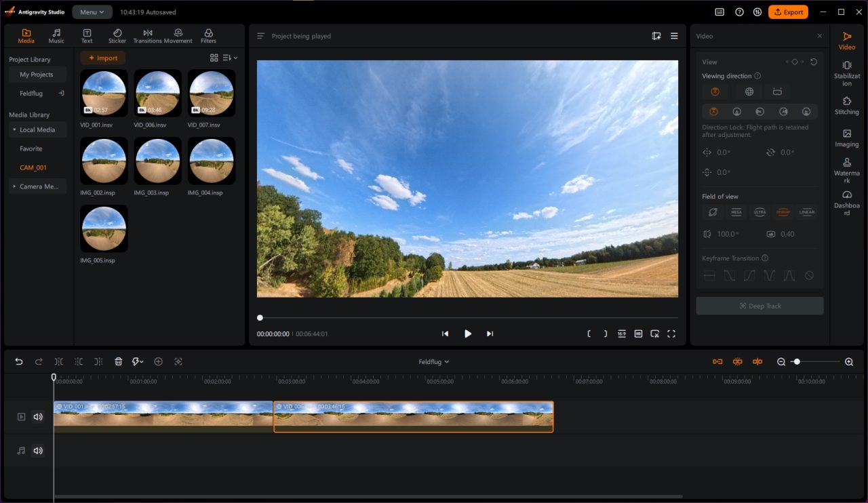Switch to the Music tab
Image resolution: width=868 pixels, height=503 pixels.
click(56, 36)
